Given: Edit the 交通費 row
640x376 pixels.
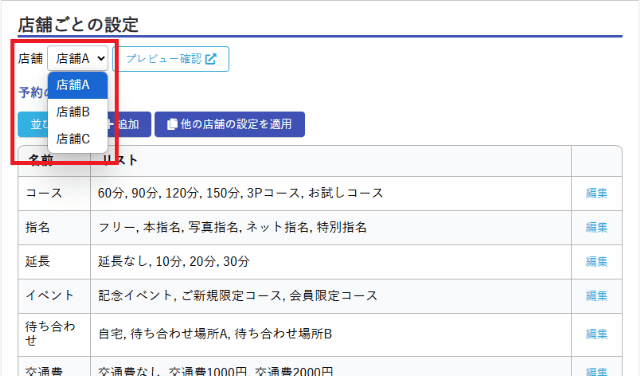Looking at the screenshot, I should (596, 371).
